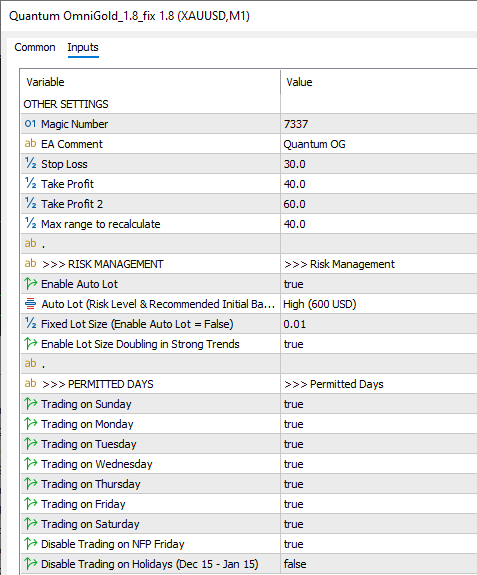Select the >>> Permitted Days value cell

click(x=334, y=384)
